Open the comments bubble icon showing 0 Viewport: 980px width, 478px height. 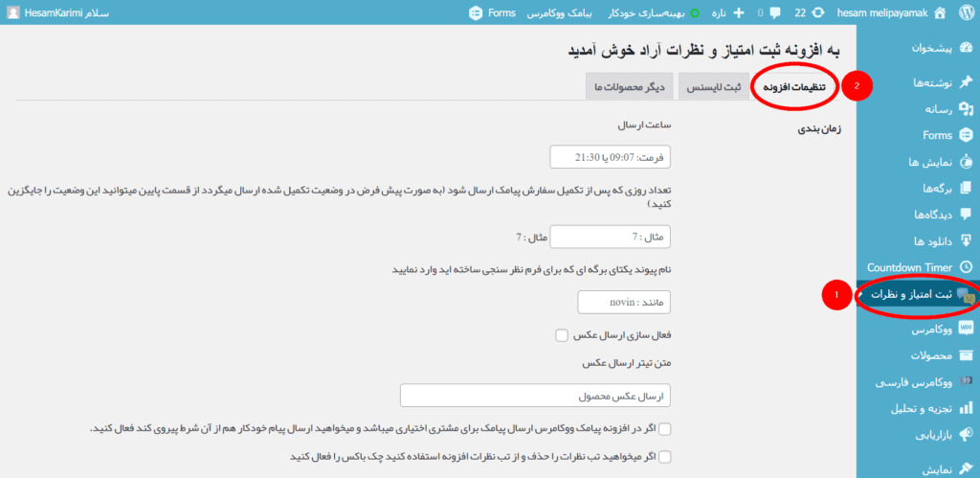[x=775, y=12]
